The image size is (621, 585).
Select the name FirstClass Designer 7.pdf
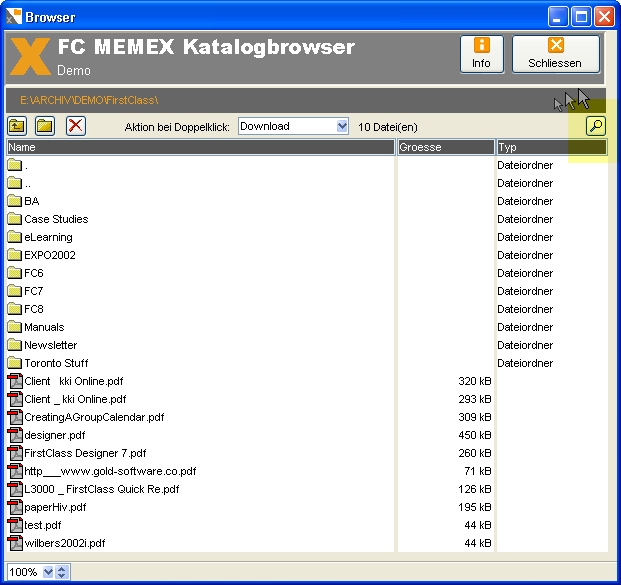tap(85, 453)
